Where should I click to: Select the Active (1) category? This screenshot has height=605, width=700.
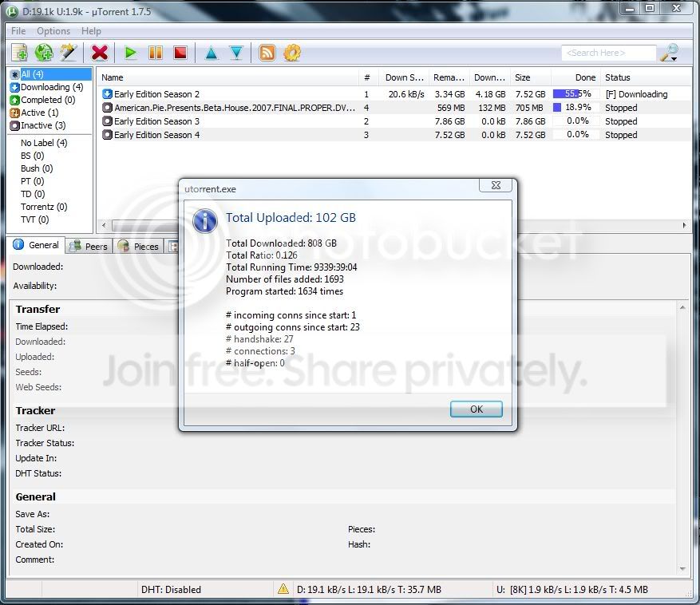(34, 113)
